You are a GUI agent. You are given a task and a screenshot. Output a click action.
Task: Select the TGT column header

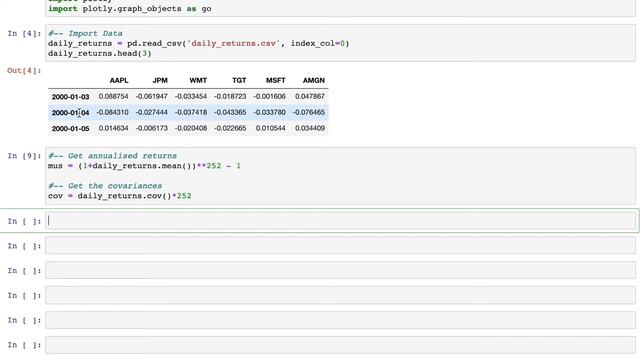(x=239, y=80)
